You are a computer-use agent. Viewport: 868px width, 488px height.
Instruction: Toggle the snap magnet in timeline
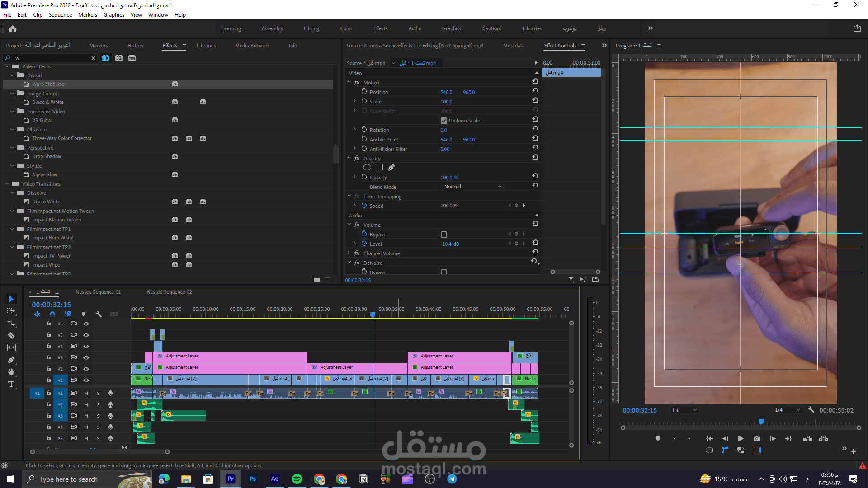coord(52,314)
